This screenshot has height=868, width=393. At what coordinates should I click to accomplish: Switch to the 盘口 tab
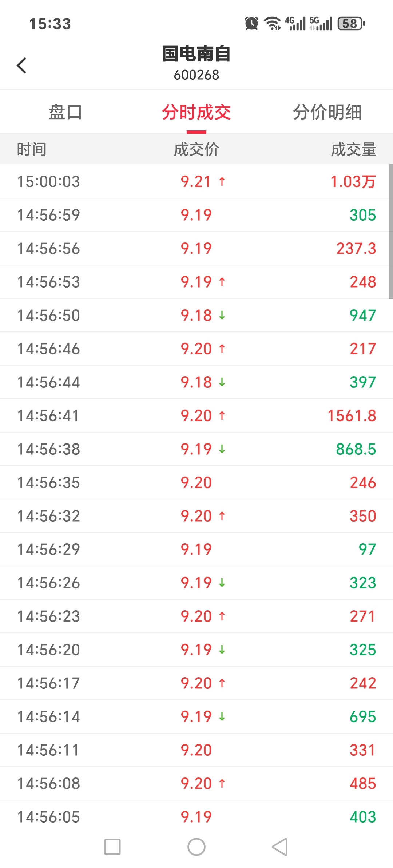[65, 112]
